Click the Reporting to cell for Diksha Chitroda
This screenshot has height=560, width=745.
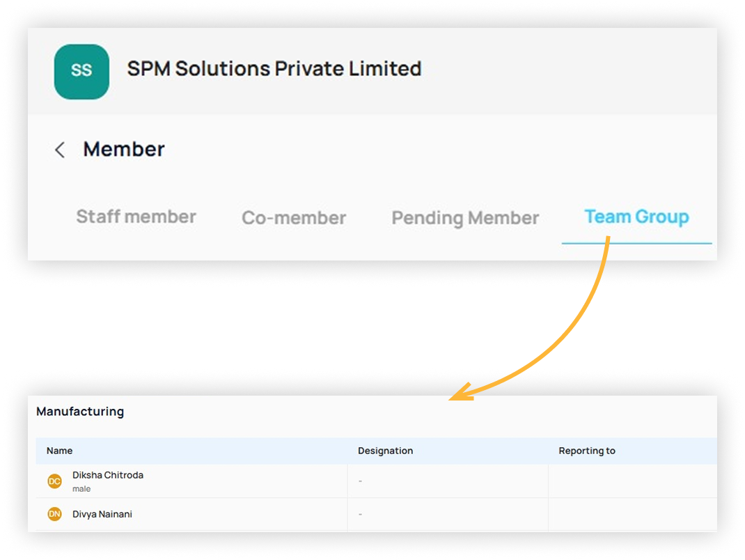tap(632, 481)
